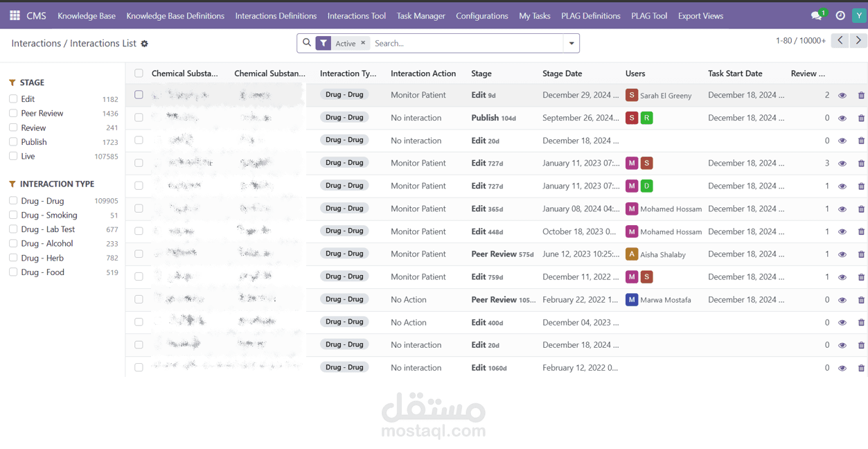The height and width of the screenshot is (449, 868).
Task: Click the search magnifier icon
Action: [x=307, y=43]
